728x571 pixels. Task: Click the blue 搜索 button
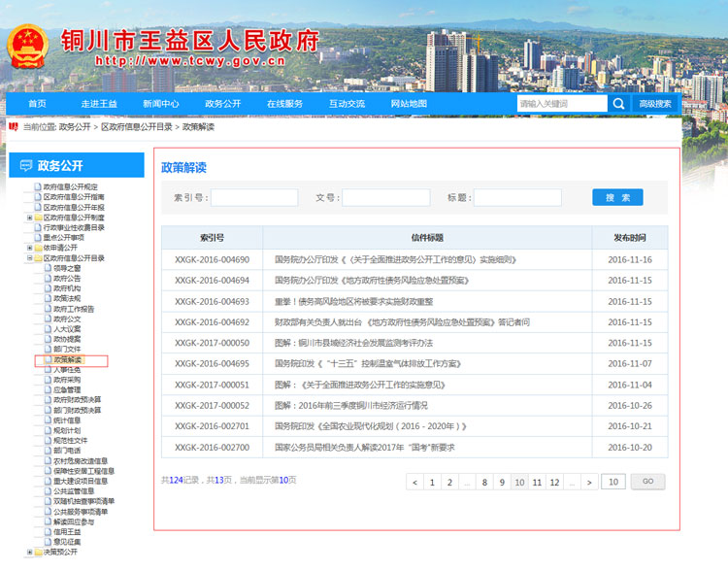617,197
